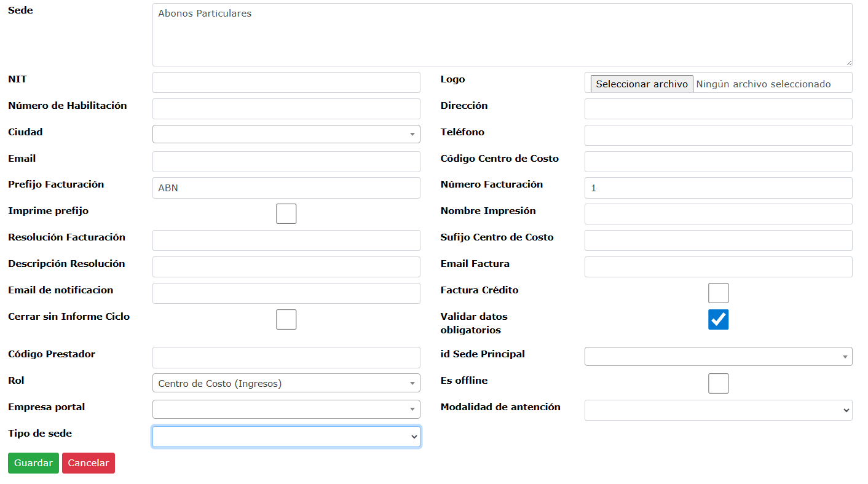Click into the Dirección field
The height and width of the screenshot is (484, 868).
pos(718,109)
